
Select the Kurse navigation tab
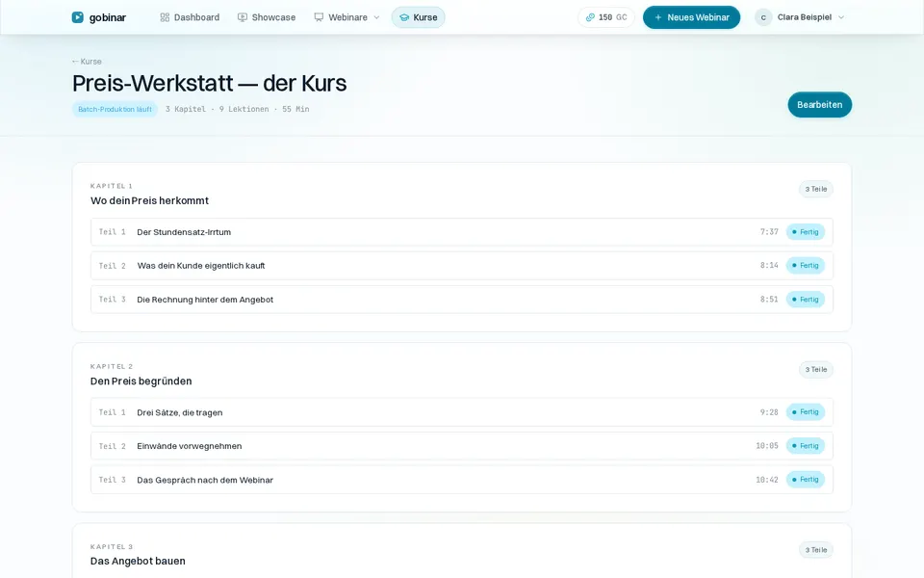[x=419, y=17]
